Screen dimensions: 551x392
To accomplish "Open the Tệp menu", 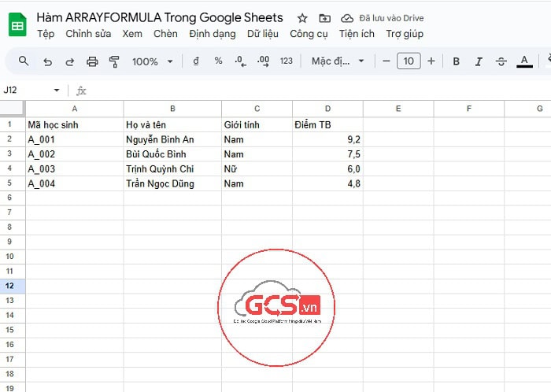I will (46, 34).
